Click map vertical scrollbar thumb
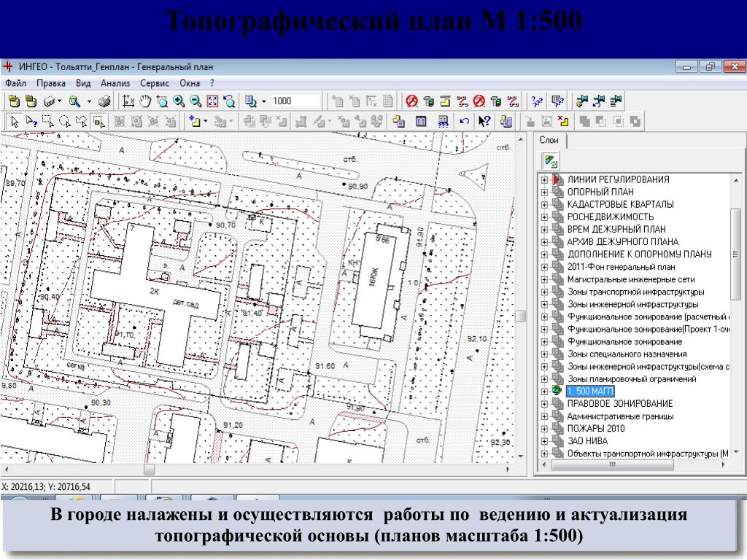 click(520, 316)
